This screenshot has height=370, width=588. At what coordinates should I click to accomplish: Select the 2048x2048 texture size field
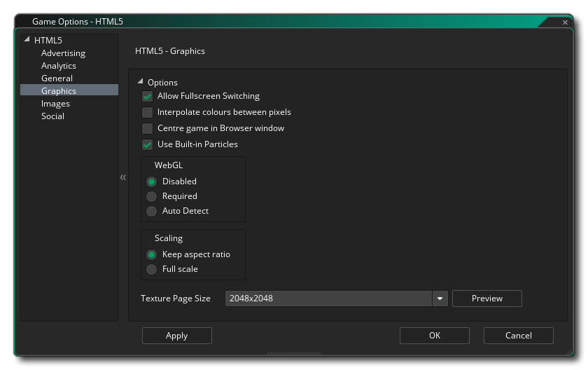328,299
